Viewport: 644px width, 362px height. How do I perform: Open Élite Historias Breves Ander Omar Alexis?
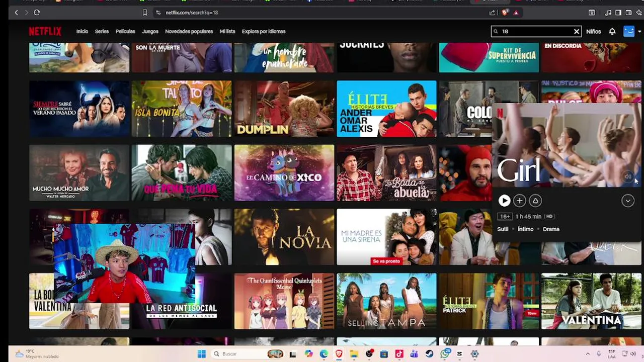pos(386,109)
